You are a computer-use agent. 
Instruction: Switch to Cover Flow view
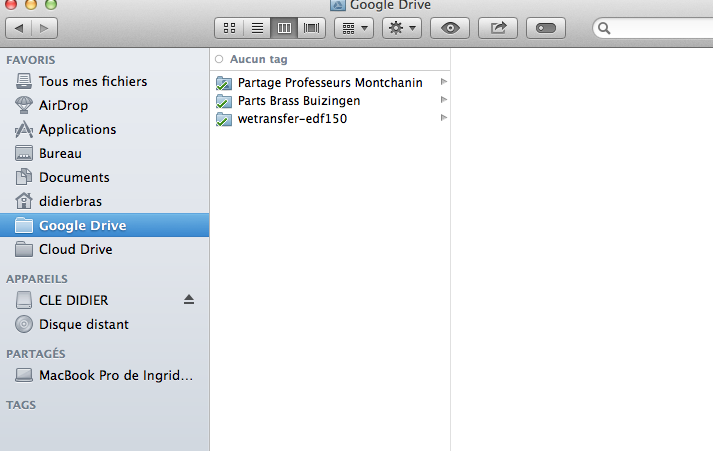click(311, 28)
